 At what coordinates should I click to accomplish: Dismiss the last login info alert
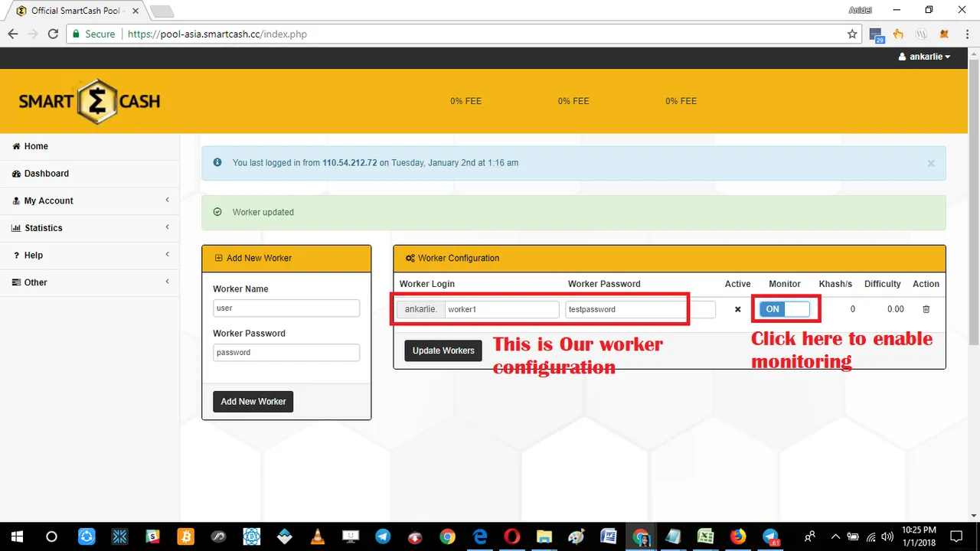(x=931, y=163)
